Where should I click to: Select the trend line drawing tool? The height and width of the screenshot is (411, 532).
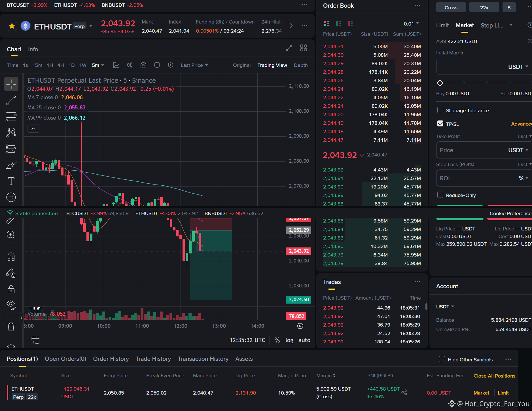click(x=11, y=100)
